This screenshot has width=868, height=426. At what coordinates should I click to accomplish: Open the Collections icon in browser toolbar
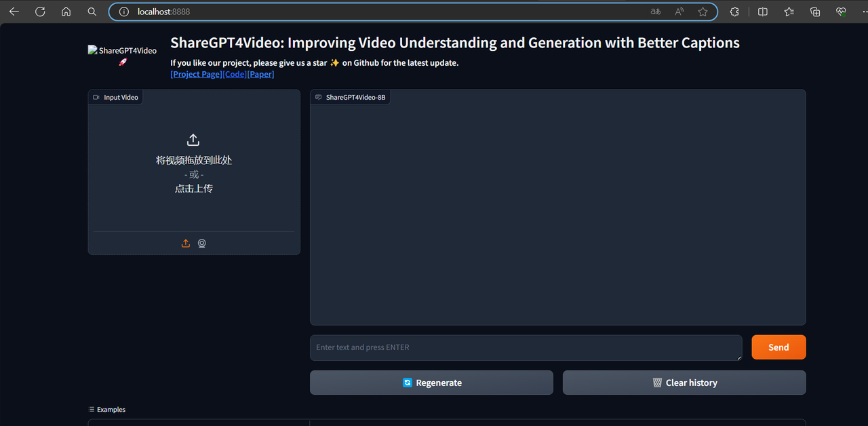click(x=815, y=12)
